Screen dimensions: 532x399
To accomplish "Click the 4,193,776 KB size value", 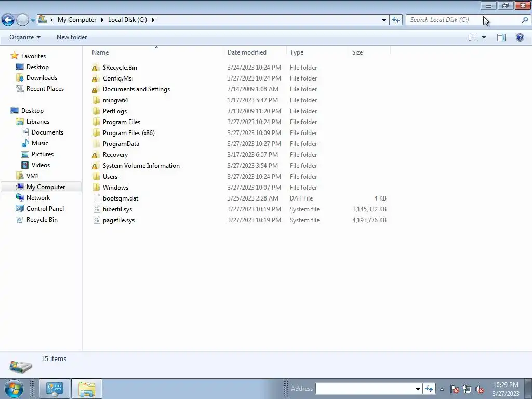I will [x=369, y=220].
